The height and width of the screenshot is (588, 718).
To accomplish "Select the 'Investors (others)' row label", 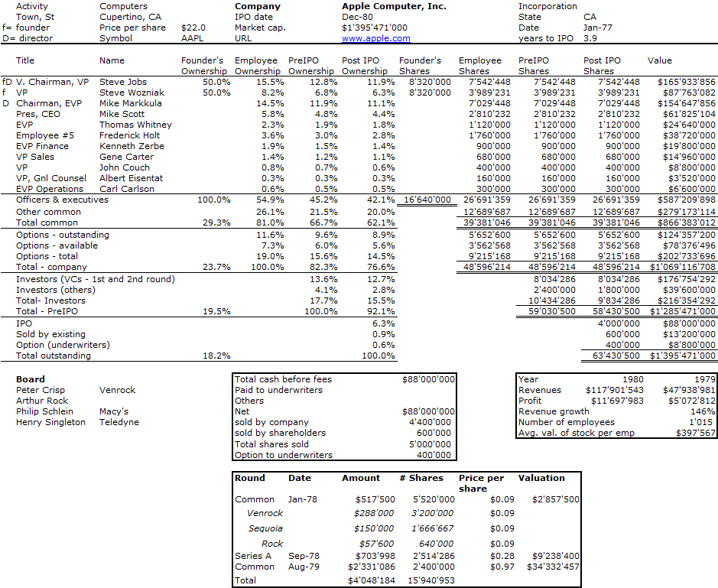I will click(55, 290).
